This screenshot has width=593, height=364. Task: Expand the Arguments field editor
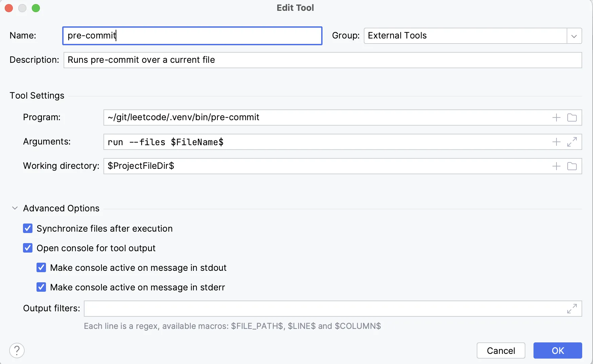pyautogui.click(x=572, y=142)
